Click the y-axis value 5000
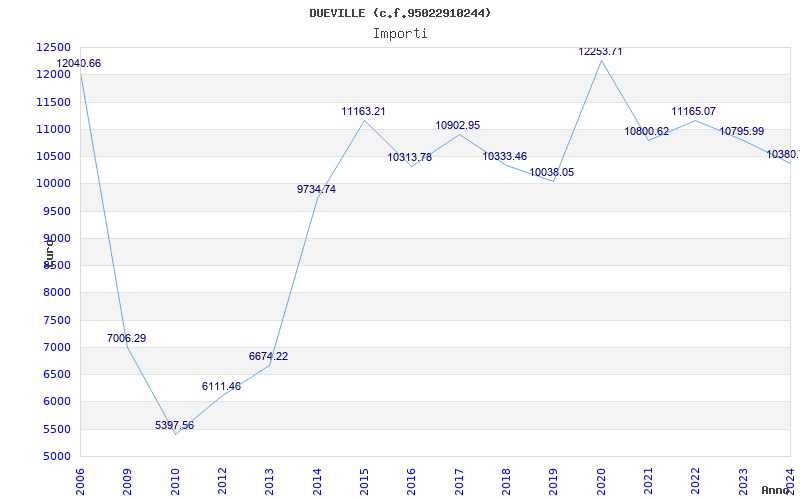800x500 pixels. pos(56,456)
